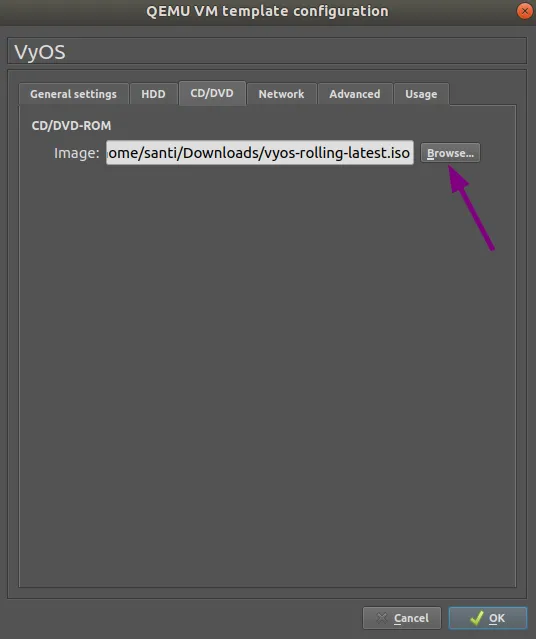Viewport: 536px width, 639px height.
Task: Switch to the General settings tab
Action: click(73, 94)
